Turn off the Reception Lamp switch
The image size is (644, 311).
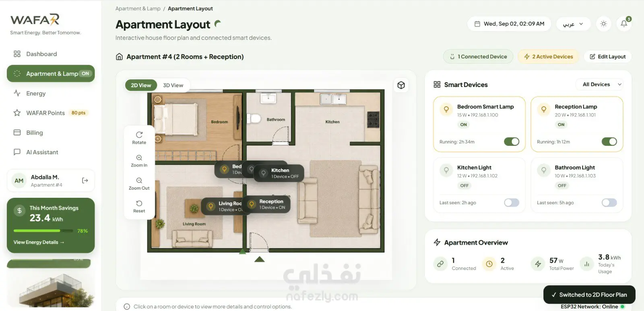tap(609, 141)
